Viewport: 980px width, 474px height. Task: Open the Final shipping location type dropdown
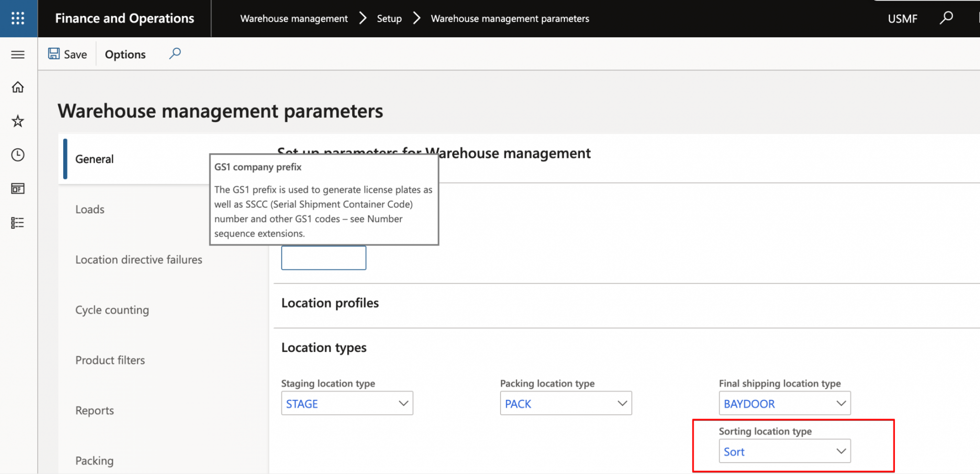click(x=841, y=403)
